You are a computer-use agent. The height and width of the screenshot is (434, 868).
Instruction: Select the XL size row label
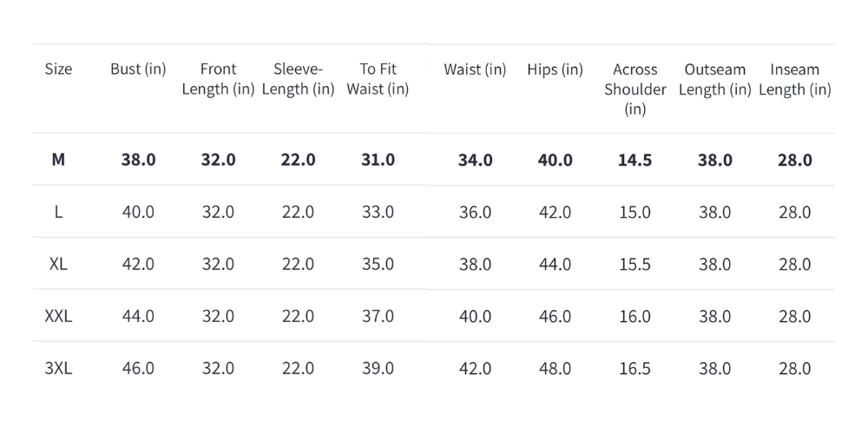click(58, 264)
